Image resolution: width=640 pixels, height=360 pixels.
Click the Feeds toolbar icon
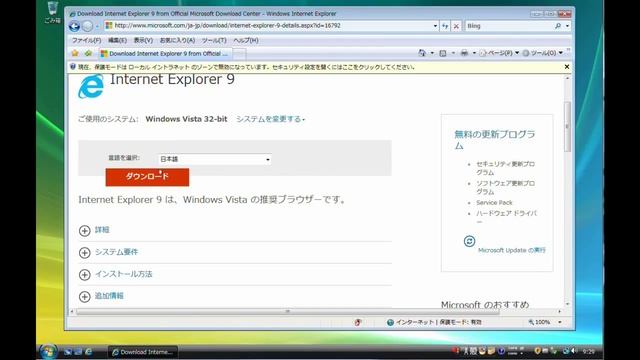[x=443, y=53]
